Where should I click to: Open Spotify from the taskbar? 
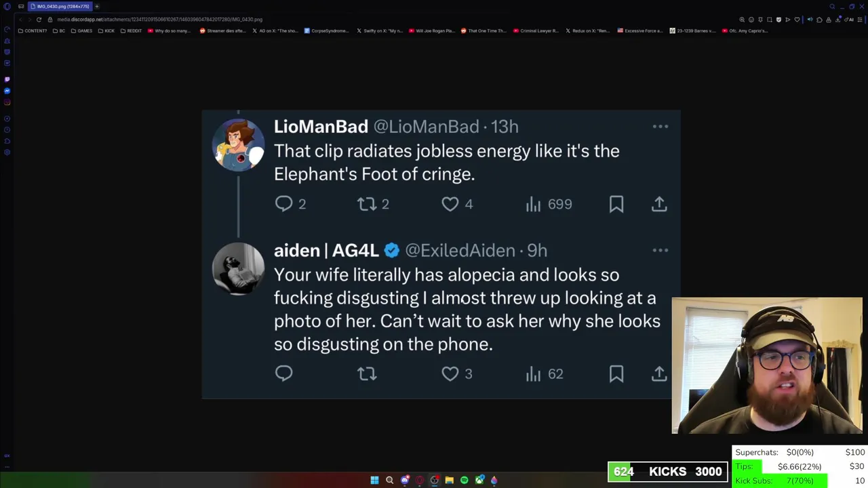(x=464, y=480)
